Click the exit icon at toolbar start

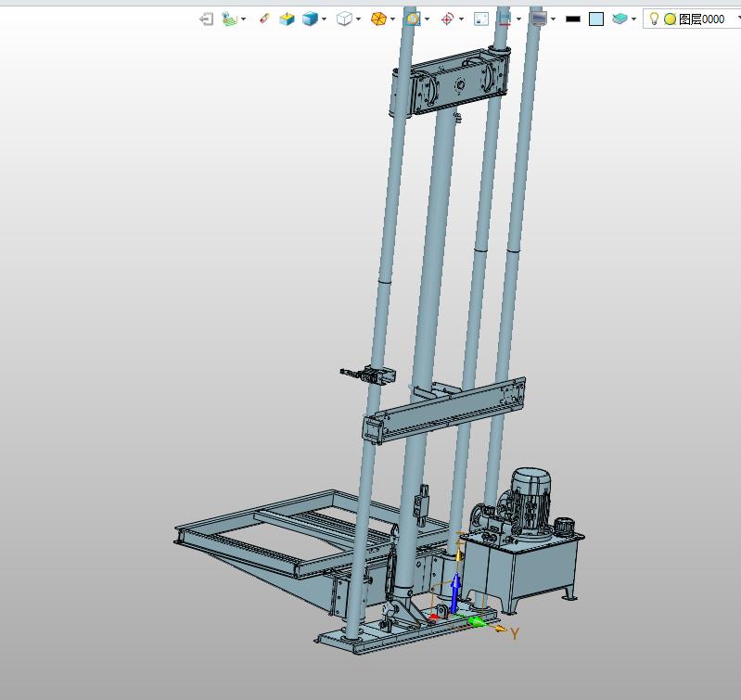(207, 19)
